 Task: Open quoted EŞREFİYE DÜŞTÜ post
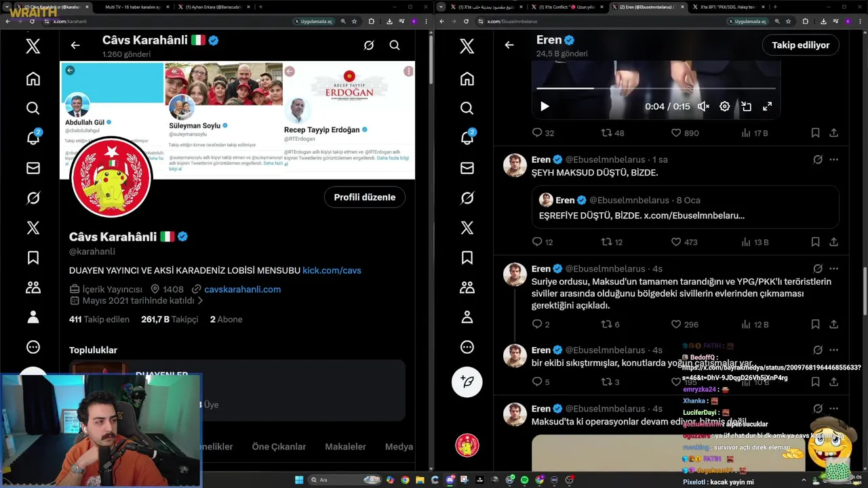[x=685, y=207]
